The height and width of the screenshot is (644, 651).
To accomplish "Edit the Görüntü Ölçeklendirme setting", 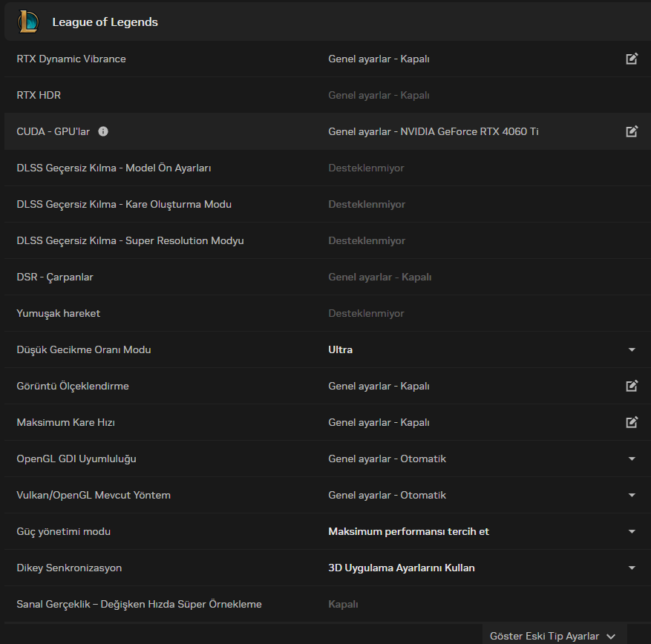I will pos(632,386).
